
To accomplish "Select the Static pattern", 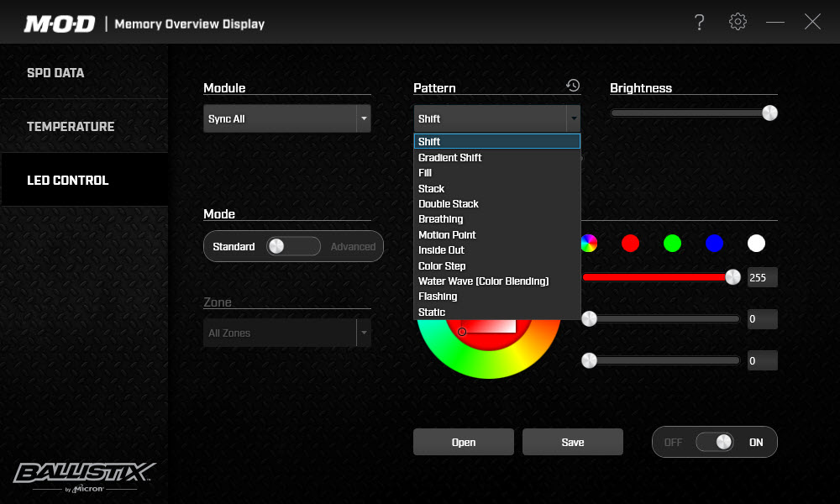I will (x=497, y=312).
